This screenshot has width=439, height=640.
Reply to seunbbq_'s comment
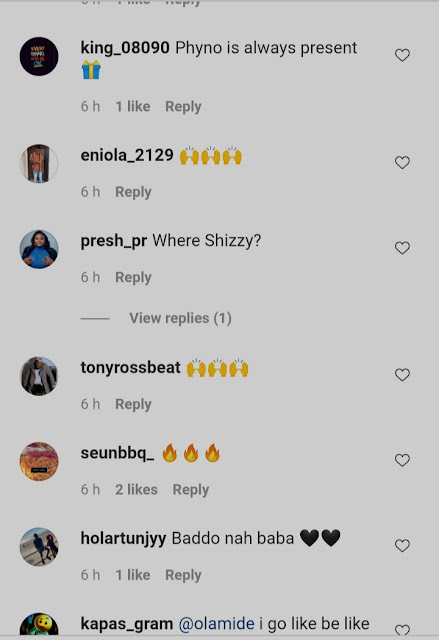point(191,489)
